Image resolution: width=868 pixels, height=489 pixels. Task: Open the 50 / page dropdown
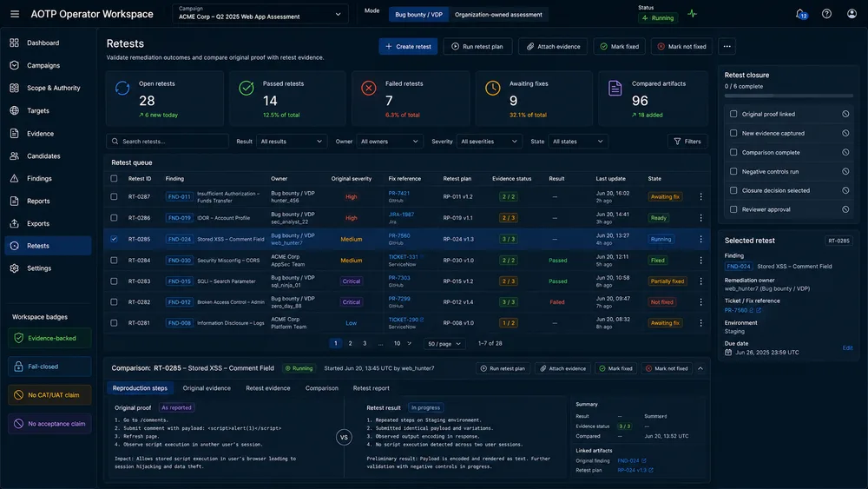click(444, 344)
